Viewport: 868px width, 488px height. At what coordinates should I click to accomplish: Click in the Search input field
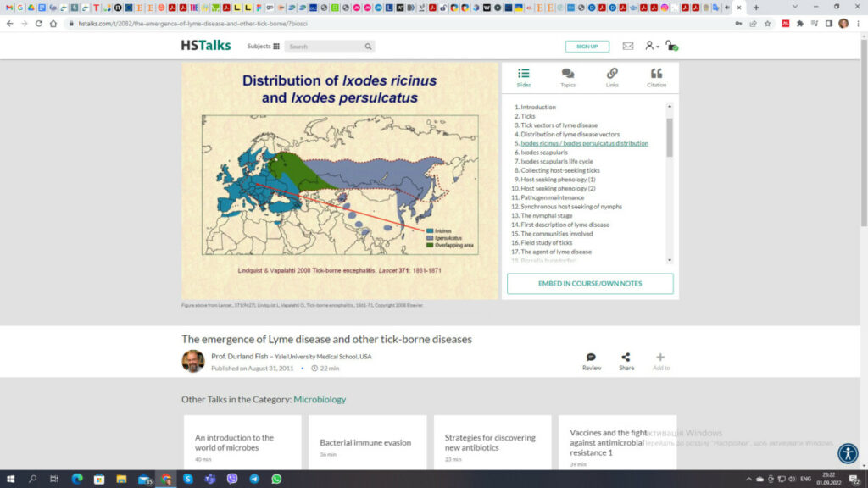point(325,47)
